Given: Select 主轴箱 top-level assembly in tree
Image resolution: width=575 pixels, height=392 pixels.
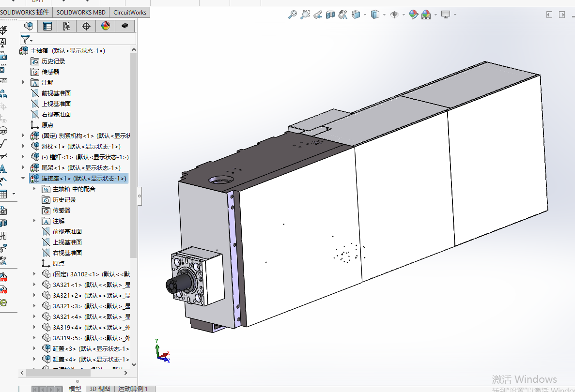Looking at the screenshot, I should click(62, 50).
